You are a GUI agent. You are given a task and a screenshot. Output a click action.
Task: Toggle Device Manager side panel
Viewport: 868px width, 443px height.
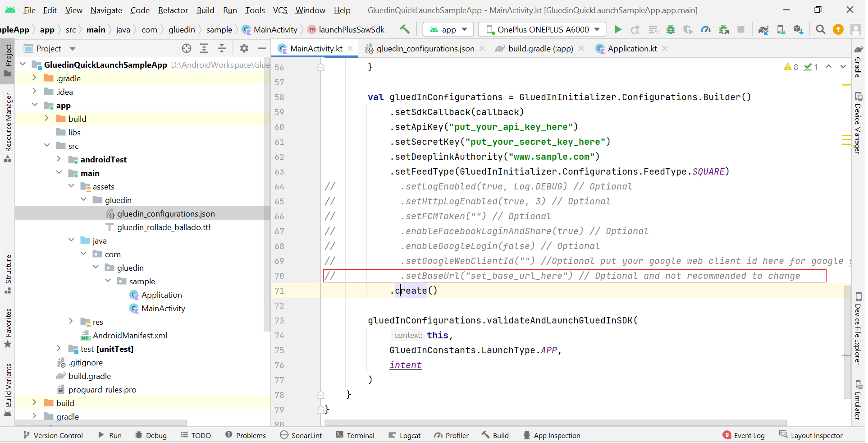[x=858, y=123]
